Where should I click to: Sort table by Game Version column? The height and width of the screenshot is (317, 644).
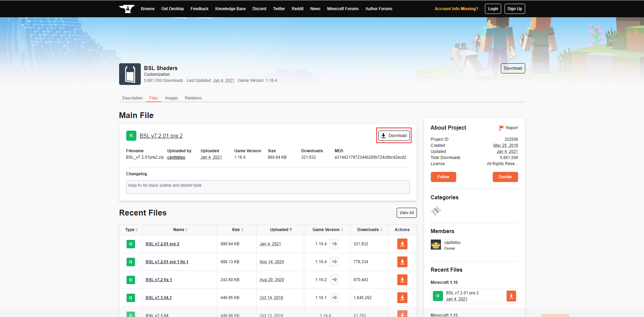(328, 230)
